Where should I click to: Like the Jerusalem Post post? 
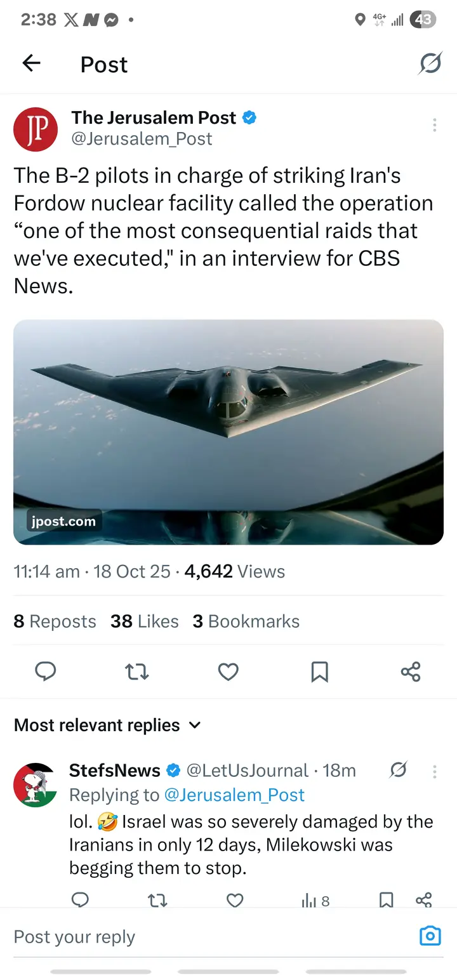228,672
